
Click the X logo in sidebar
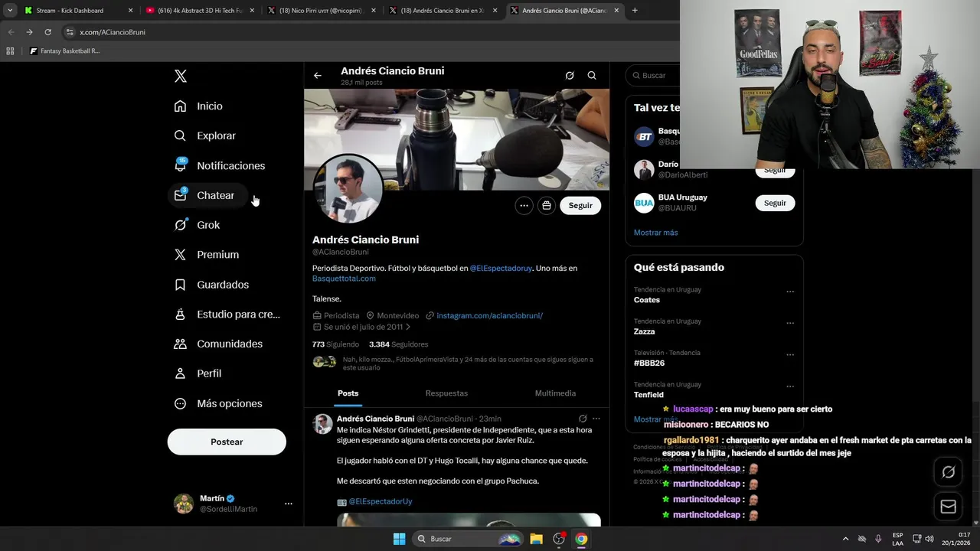180,76
